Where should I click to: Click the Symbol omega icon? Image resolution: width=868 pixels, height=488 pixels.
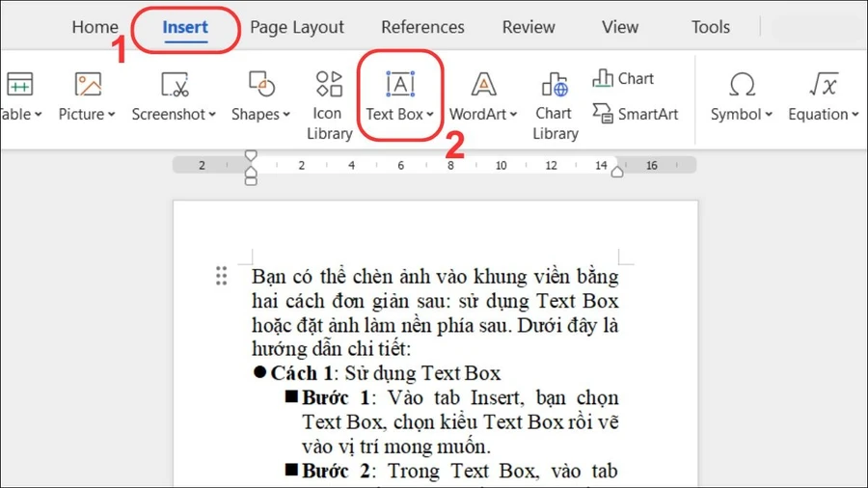pyautogui.click(x=742, y=85)
